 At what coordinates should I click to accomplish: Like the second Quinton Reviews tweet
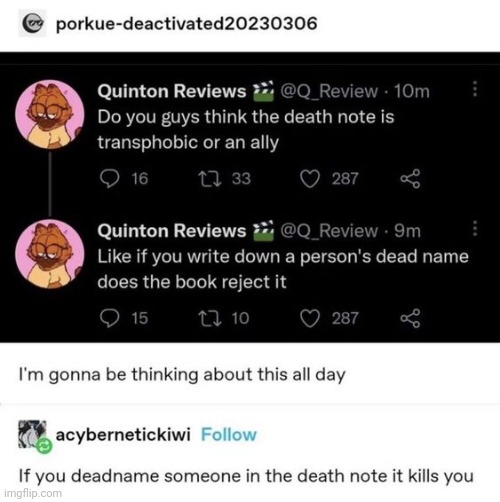[x=310, y=319]
